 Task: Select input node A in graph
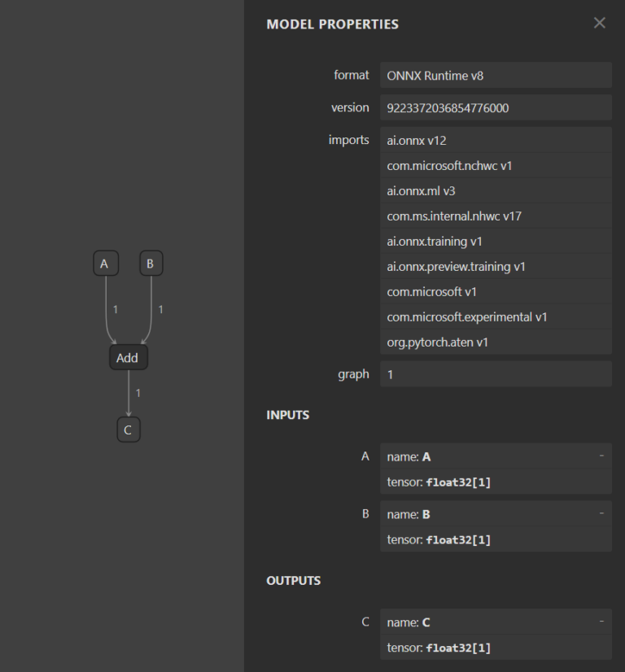104,264
